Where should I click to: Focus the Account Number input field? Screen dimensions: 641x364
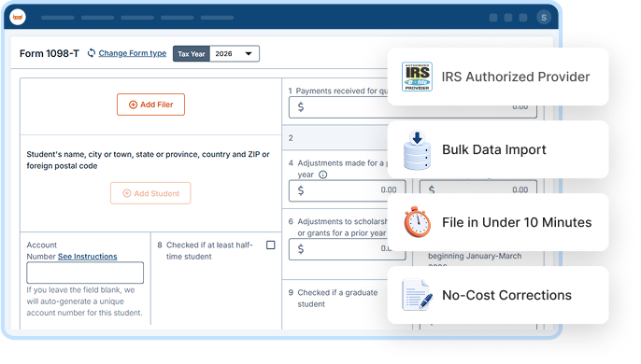tap(85, 273)
